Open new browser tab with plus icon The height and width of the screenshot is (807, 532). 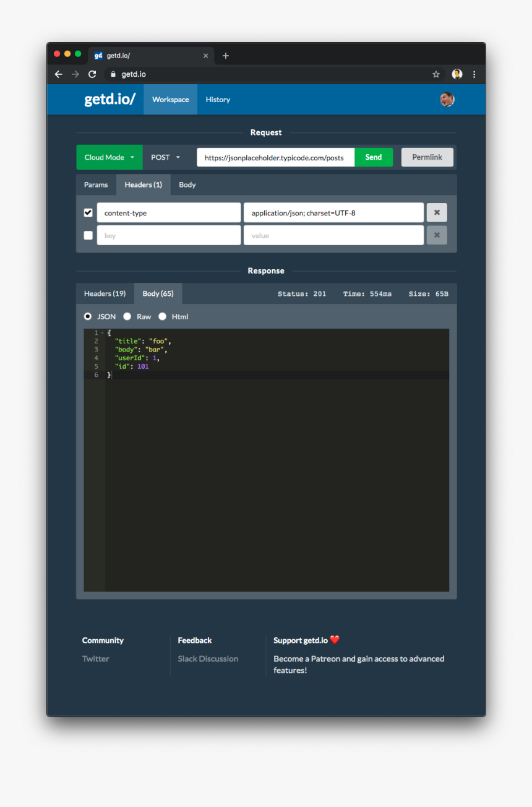(226, 56)
